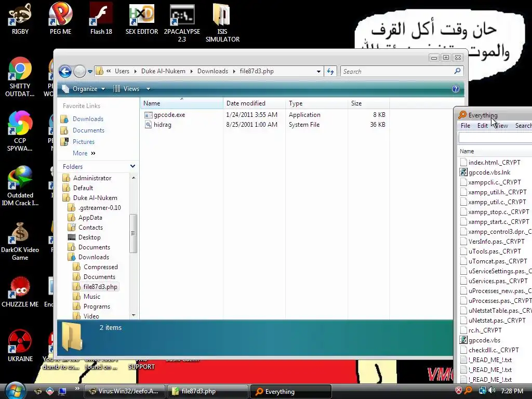Open the PEG ME desktop shortcut
Image resolution: width=532 pixels, height=399 pixels.
coord(60,19)
